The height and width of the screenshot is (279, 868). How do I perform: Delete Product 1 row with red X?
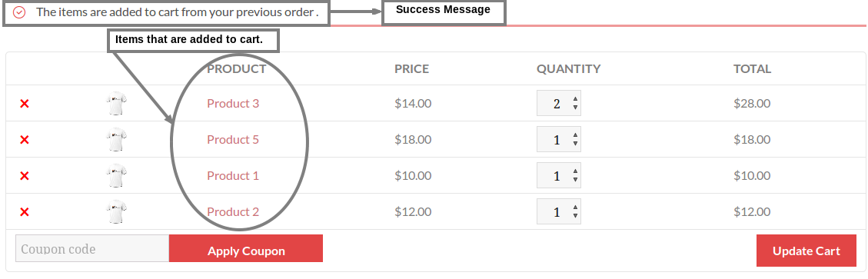pyautogui.click(x=25, y=176)
